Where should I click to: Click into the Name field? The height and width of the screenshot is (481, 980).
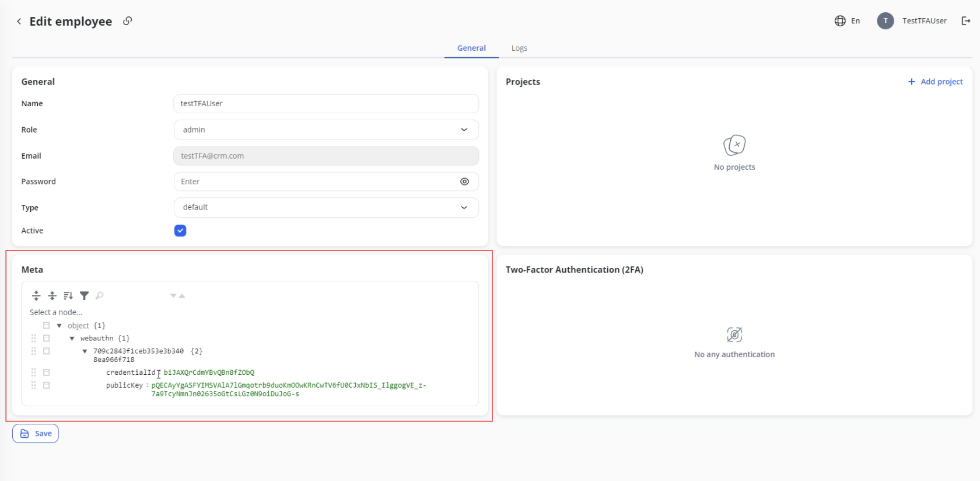326,103
